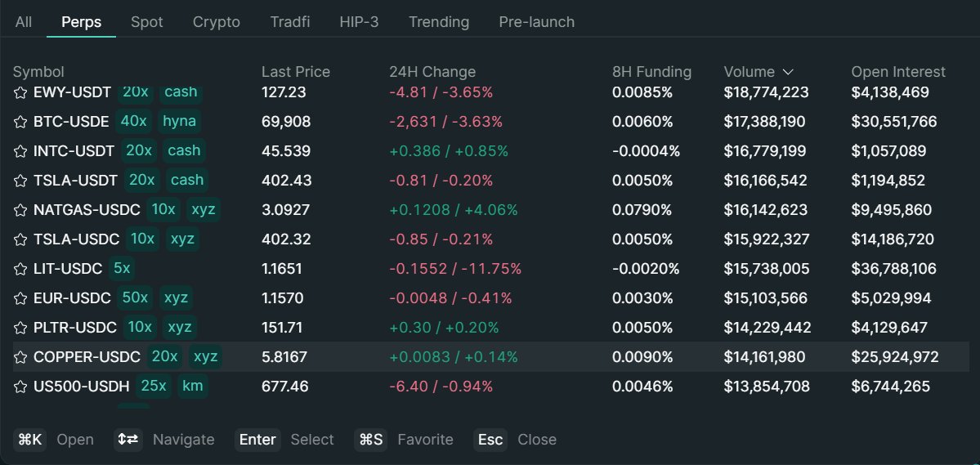Star the EUR-USDC pair
This screenshot has width=980, height=465.
coord(21,298)
